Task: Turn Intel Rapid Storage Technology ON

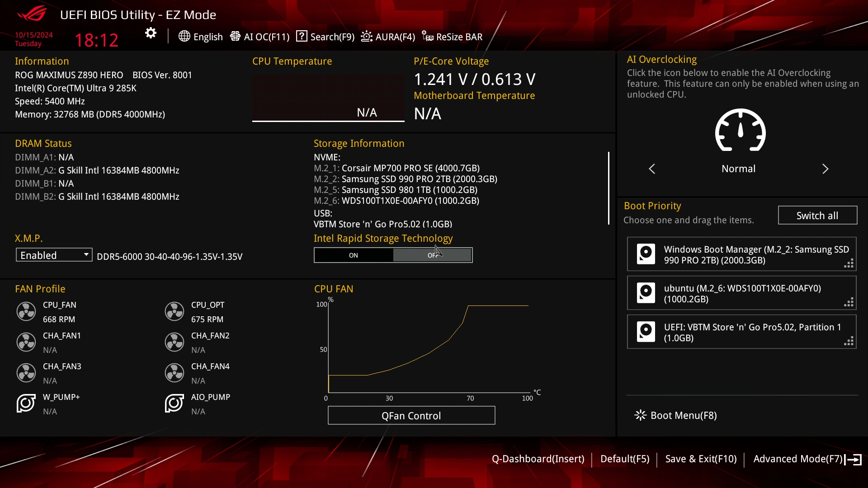Action: pos(354,255)
